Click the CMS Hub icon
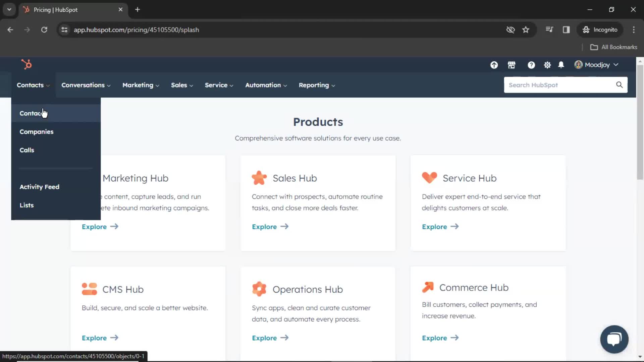 (89, 289)
